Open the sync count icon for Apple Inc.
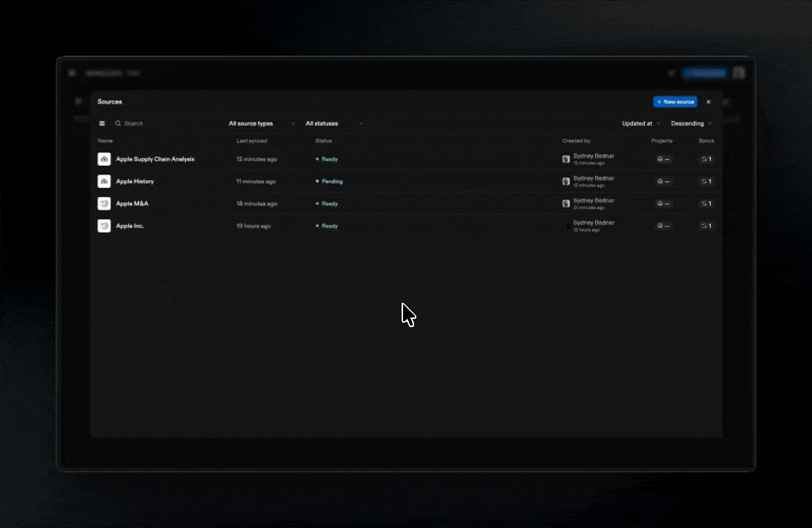Viewport: 812px width, 528px height. (704, 226)
